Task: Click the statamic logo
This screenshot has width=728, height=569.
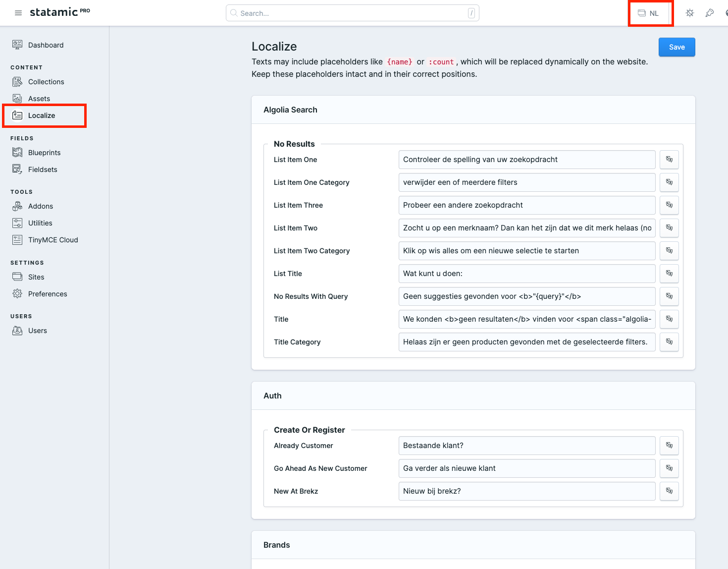Action: point(60,12)
